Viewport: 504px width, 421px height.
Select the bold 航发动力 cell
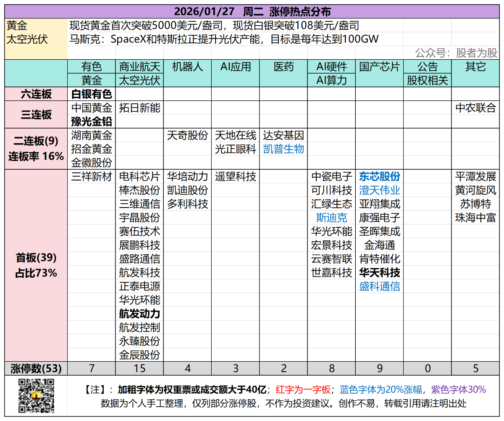[x=139, y=314]
